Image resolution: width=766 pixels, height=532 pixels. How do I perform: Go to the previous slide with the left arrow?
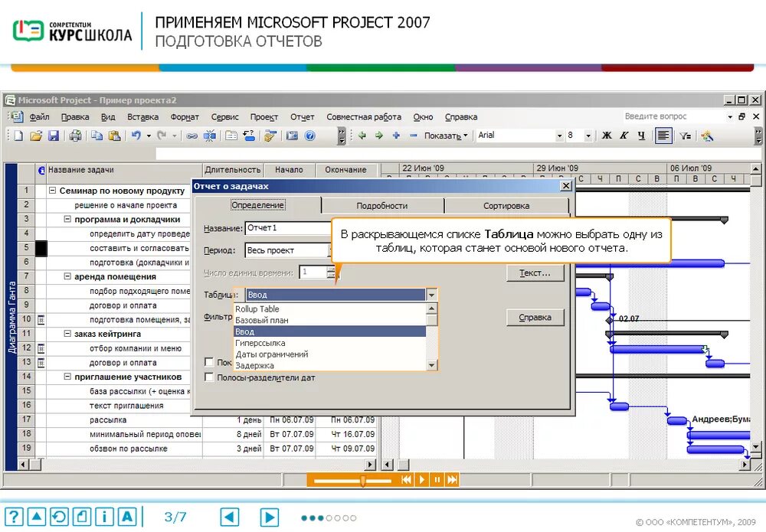(230, 517)
